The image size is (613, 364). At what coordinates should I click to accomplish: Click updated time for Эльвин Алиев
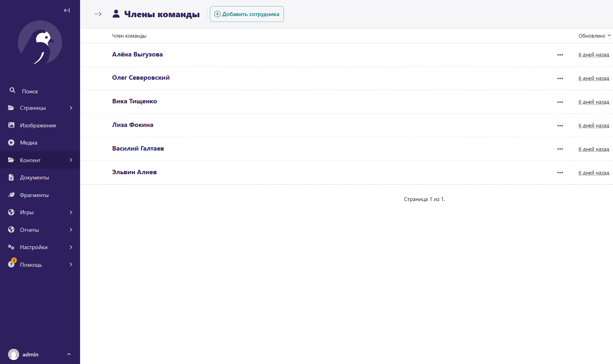(x=594, y=173)
